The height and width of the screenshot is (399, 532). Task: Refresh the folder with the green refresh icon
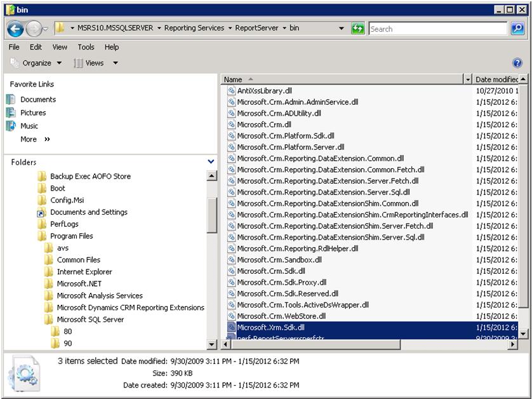[x=359, y=29]
